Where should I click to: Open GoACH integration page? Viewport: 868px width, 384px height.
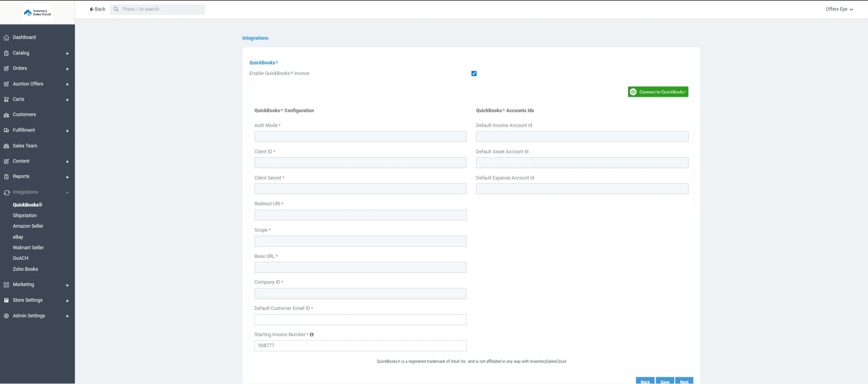pos(21,258)
